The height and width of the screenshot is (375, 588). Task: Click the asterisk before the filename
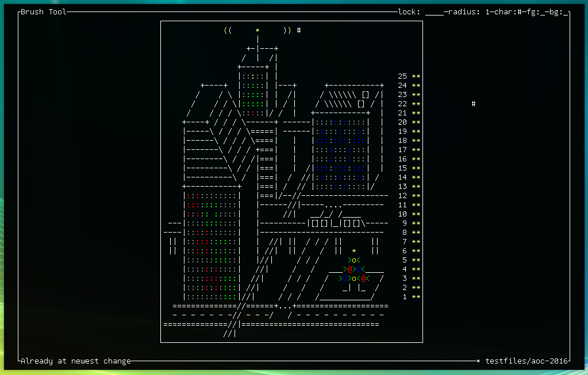tap(478, 361)
